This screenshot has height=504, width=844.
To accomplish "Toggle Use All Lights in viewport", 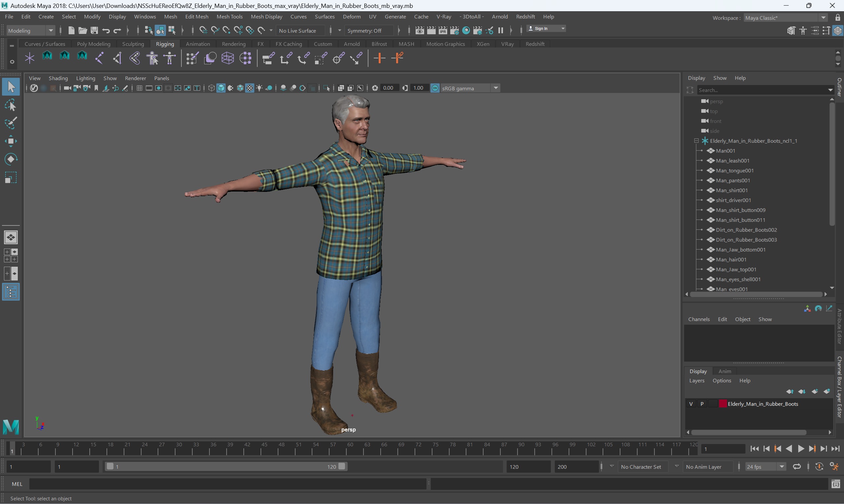I will click(259, 88).
